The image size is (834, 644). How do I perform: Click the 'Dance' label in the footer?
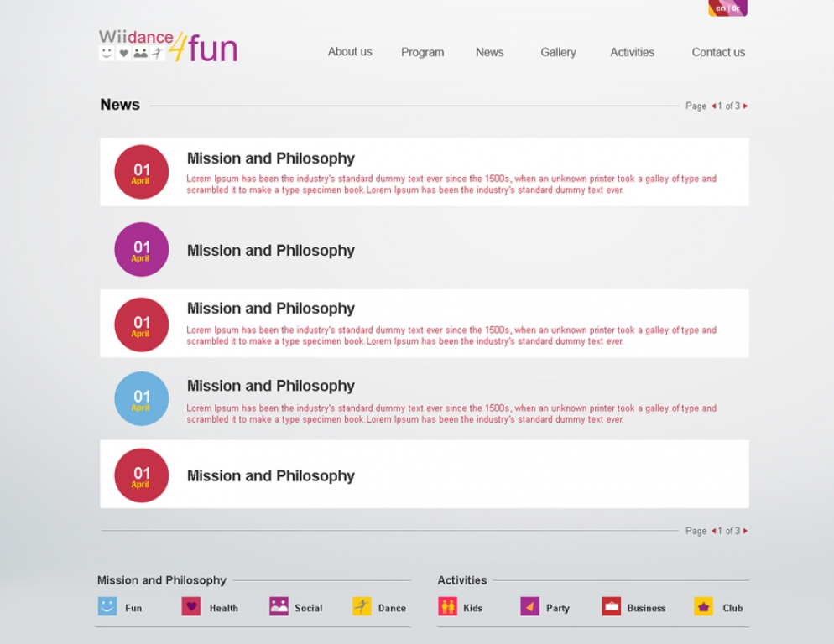click(392, 608)
